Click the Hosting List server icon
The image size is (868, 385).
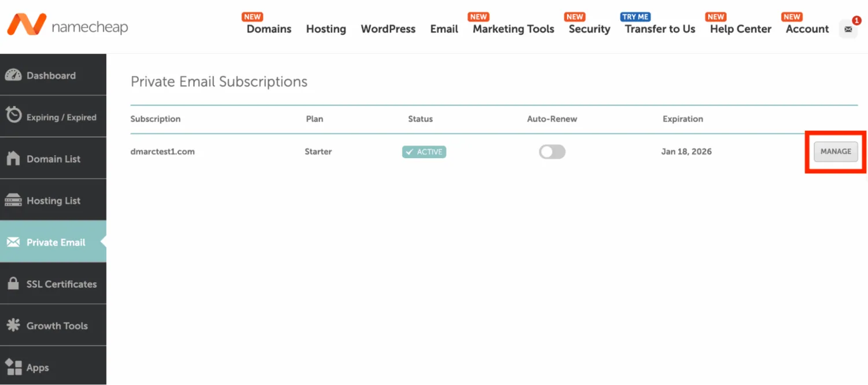13,200
